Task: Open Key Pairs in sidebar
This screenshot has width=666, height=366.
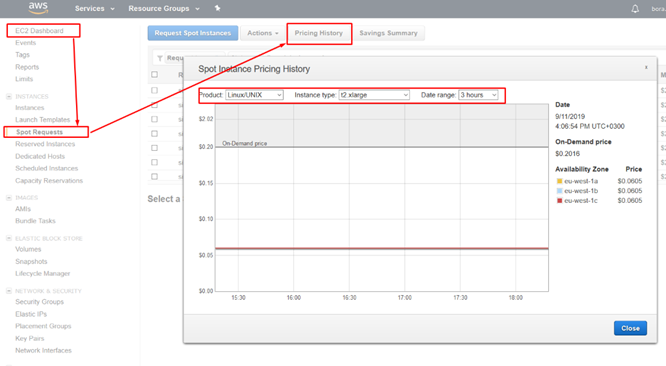Action: (30, 338)
